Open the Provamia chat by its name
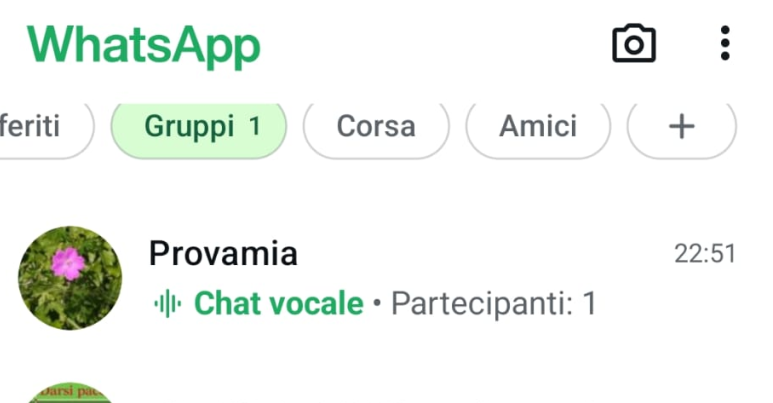This screenshot has height=403, width=773. [x=223, y=254]
